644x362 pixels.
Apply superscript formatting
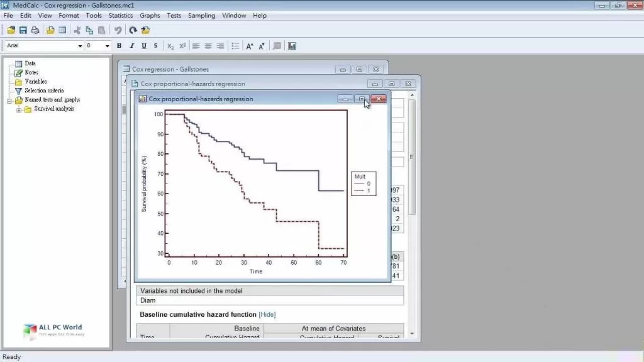pyautogui.click(x=182, y=46)
